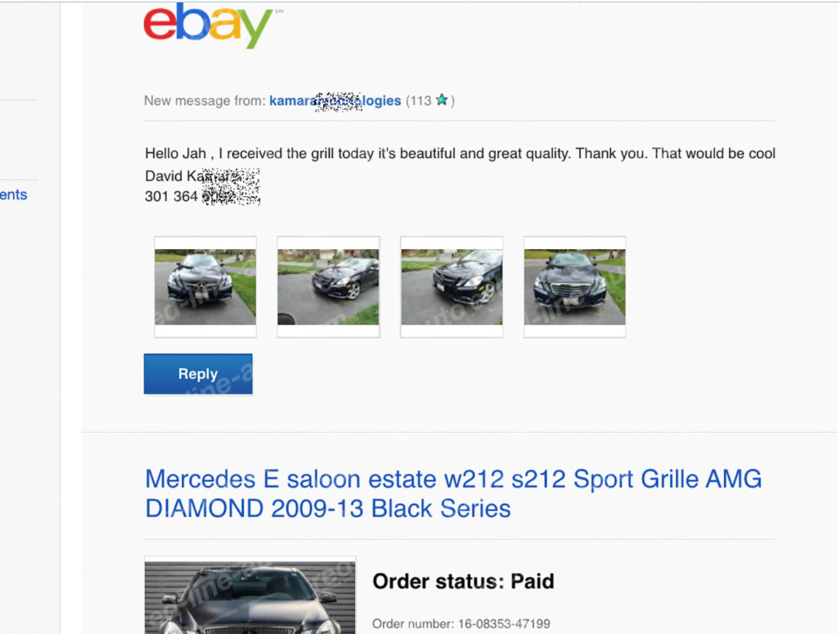This screenshot has width=840, height=634.
Task: Click the eBay logo
Action: tap(208, 24)
